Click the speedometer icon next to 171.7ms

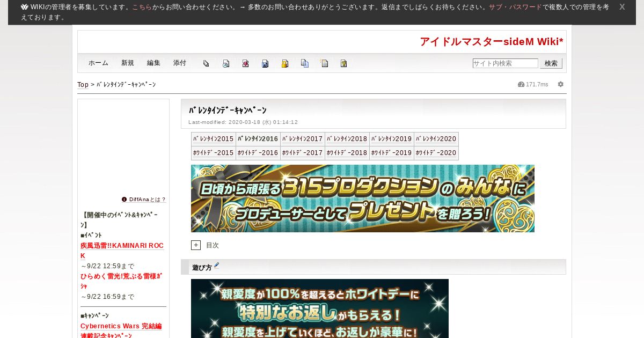point(521,84)
